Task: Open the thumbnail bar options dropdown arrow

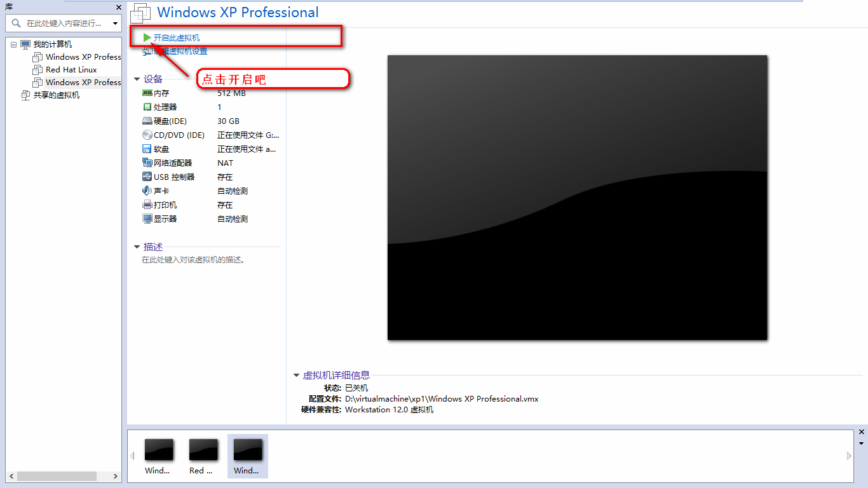Action: point(862,443)
